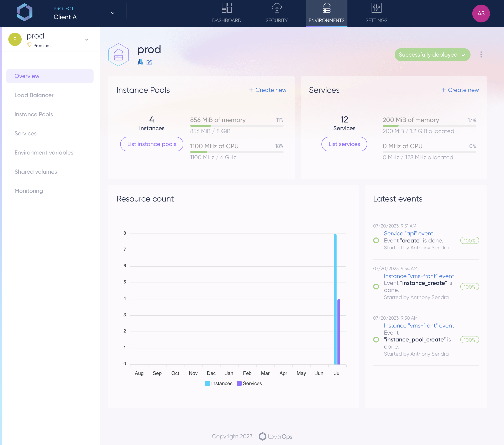Viewport: 504px width, 445px height.
Task: Open the 9:50 AM Instance "vms-front" event link
Action: tap(419, 326)
